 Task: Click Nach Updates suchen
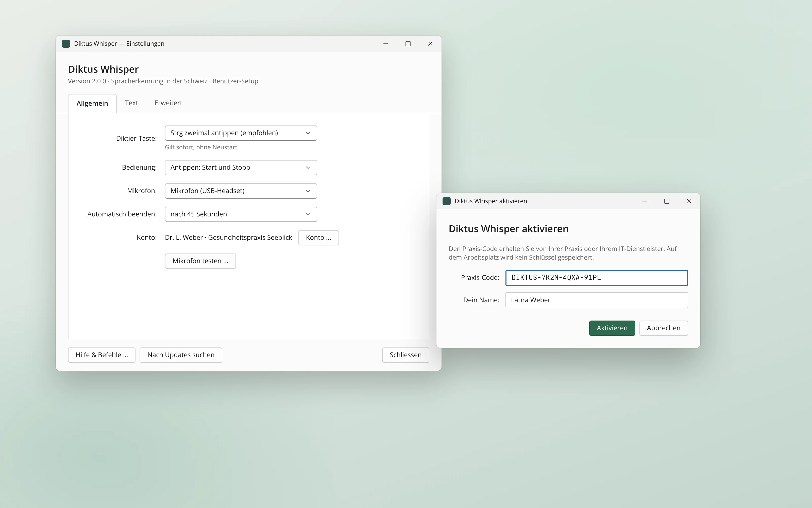tap(181, 355)
